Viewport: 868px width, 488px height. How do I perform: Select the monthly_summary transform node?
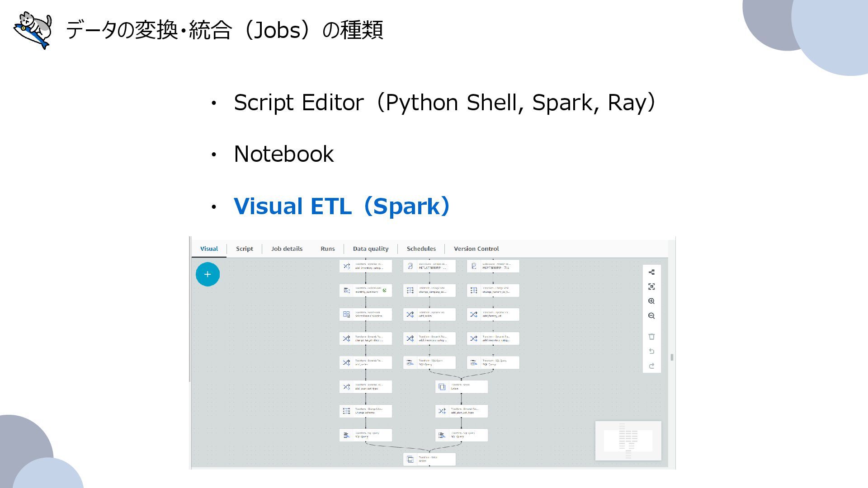point(365,290)
